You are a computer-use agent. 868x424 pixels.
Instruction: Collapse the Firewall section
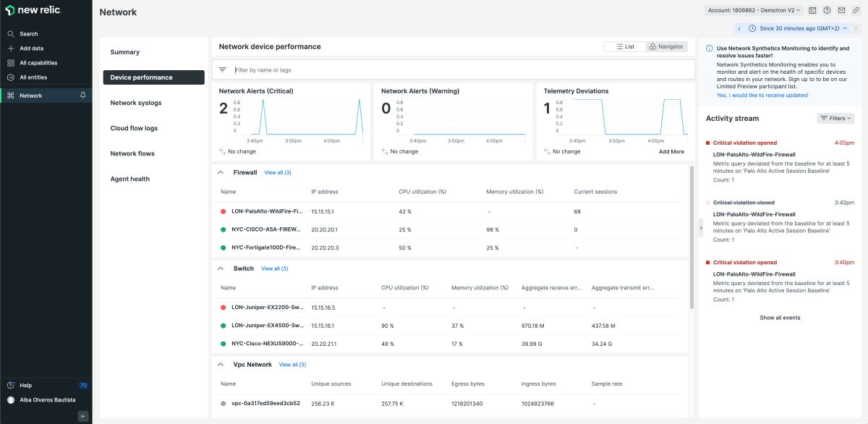pos(221,172)
